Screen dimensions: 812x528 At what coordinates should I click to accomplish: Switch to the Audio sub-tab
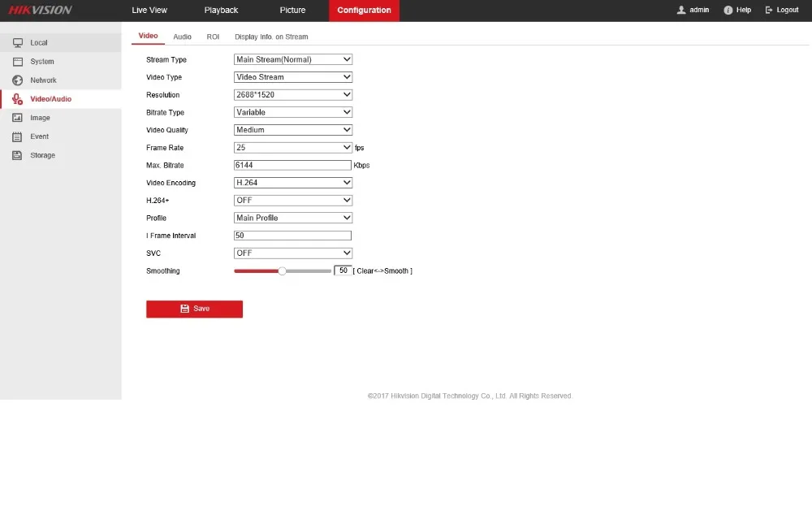[182, 37]
